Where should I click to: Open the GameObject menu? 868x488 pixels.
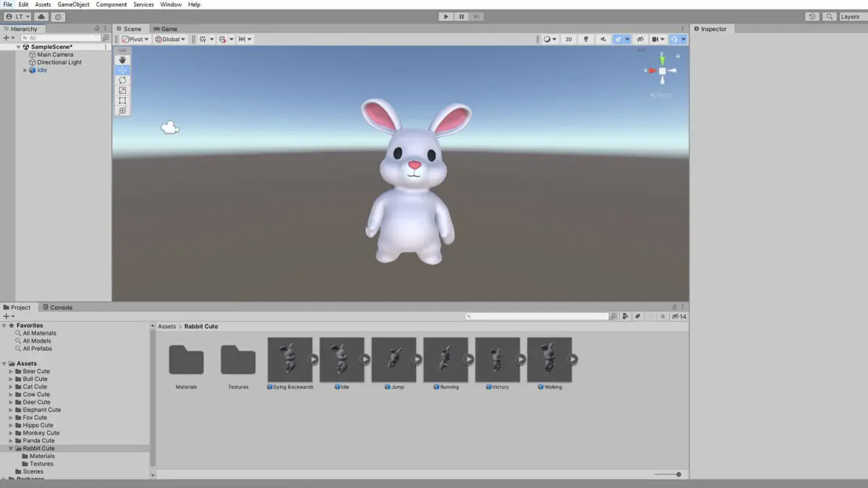[x=72, y=4]
